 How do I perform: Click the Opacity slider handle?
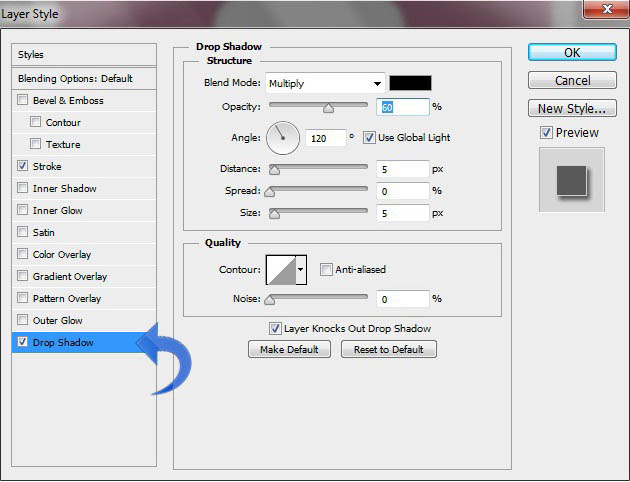tap(328, 108)
